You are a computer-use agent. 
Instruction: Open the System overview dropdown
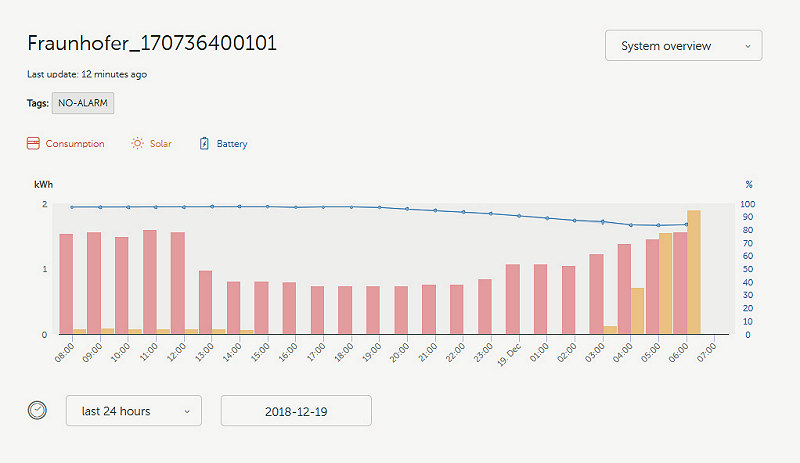point(683,46)
